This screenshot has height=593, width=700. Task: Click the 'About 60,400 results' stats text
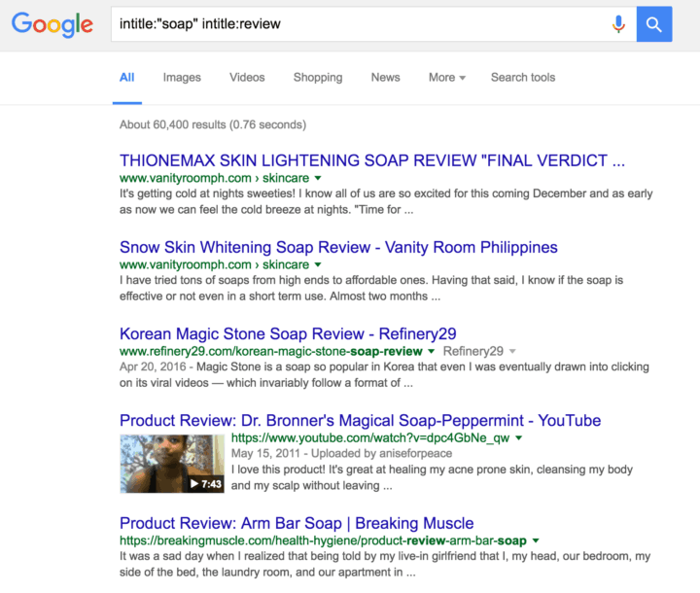coord(213,124)
